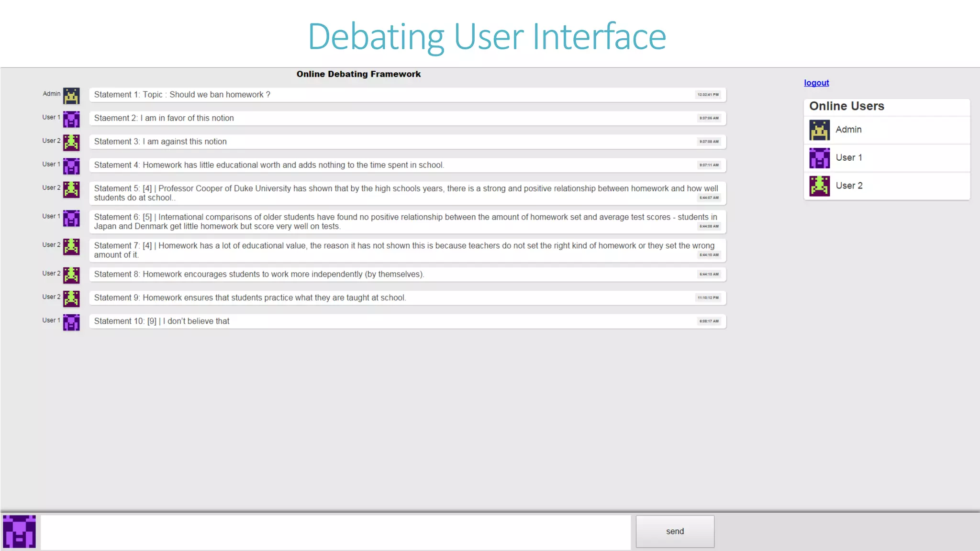Click Statement 10 "I don't believe that"
Screen dimensions: 980x551
click(162, 321)
